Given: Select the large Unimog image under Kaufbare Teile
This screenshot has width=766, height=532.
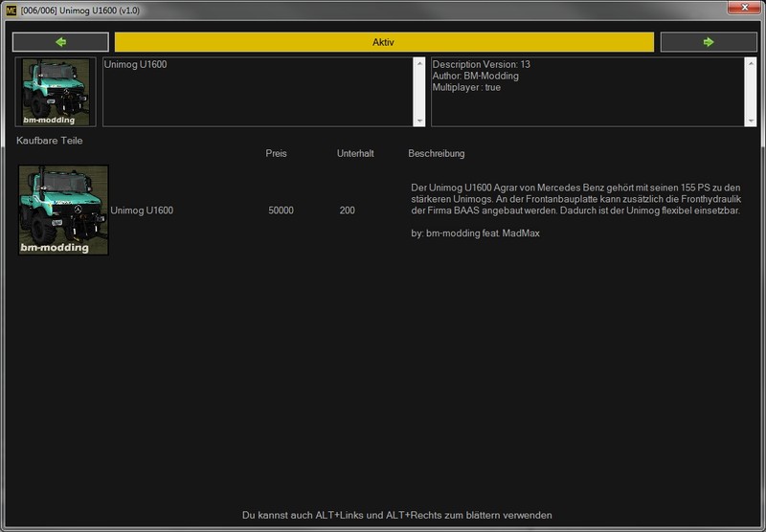Looking at the screenshot, I should coord(63,210).
